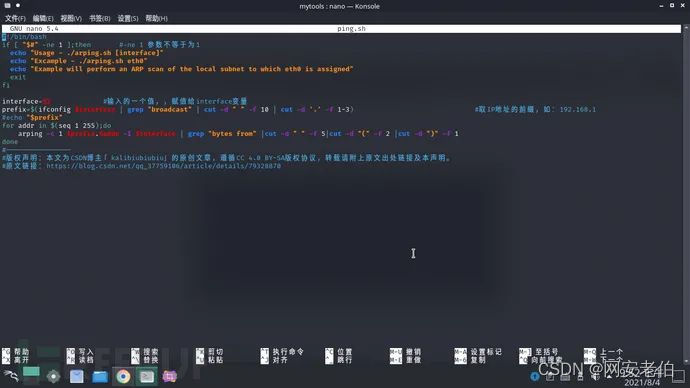Click the 执行命令 execute shortcut label
This screenshot has height=388, width=690.
(x=288, y=352)
